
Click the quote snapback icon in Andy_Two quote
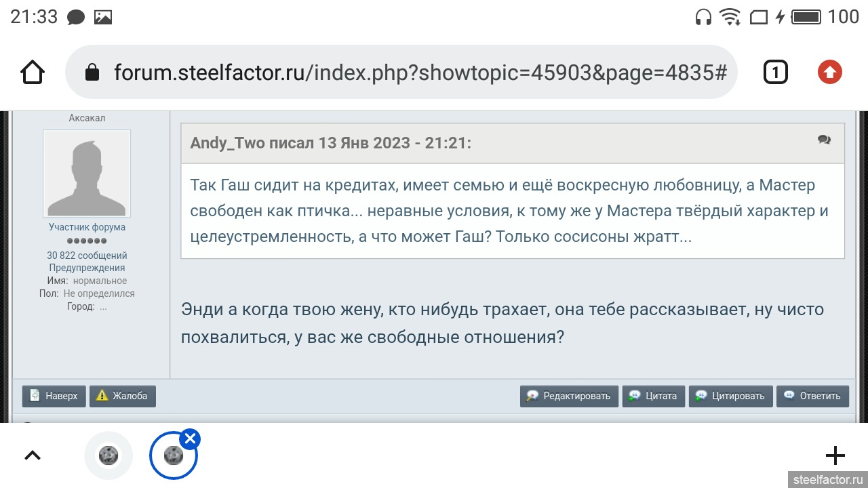click(x=824, y=140)
